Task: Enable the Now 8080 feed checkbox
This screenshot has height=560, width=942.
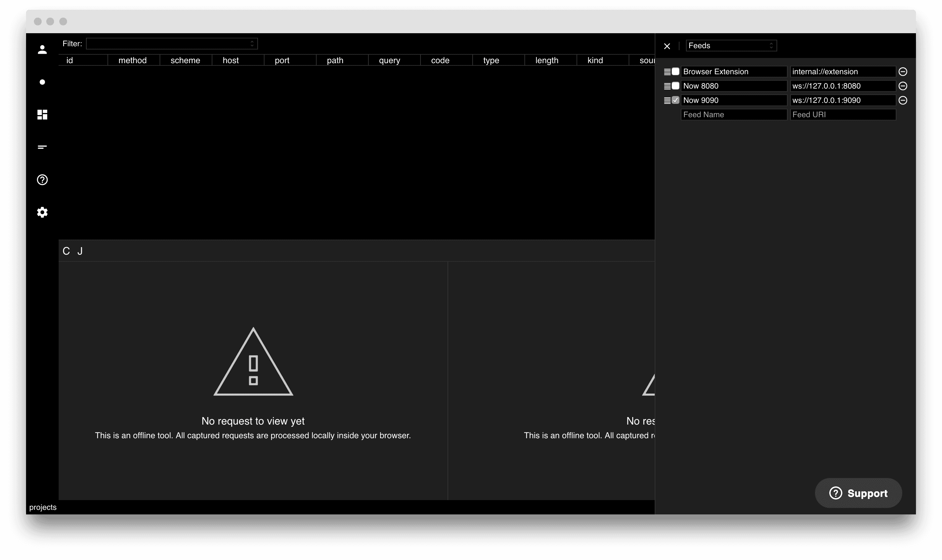Action: coord(676,86)
